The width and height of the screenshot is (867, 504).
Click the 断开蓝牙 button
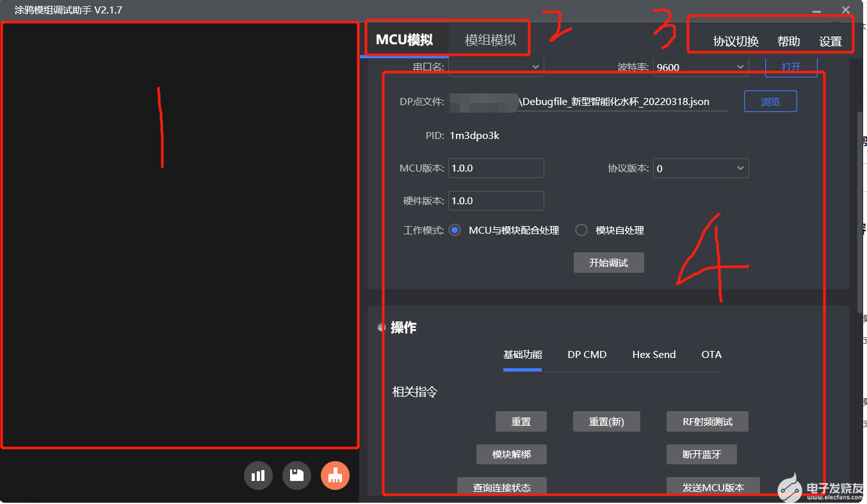coord(702,454)
